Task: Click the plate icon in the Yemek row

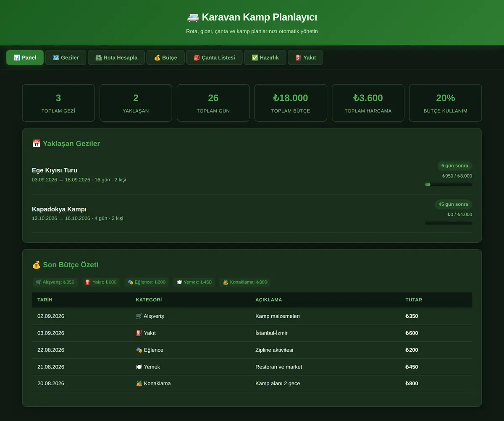Action: click(139, 367)
